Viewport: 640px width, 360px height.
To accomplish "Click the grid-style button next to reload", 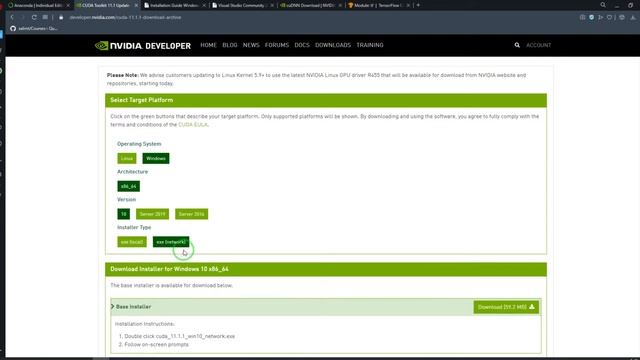I will pyautogui.click(x=45, y=17).
